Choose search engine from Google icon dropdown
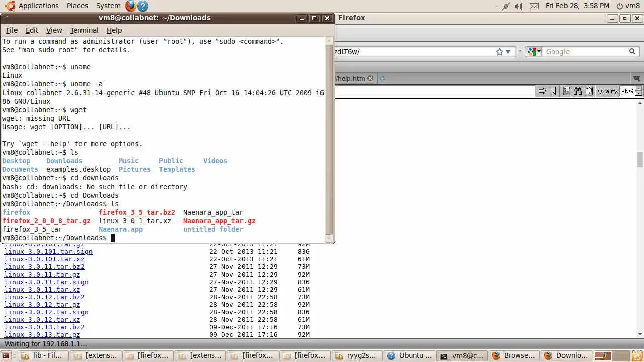The height and width of the screenshot is (362, 644). point(534,52)
